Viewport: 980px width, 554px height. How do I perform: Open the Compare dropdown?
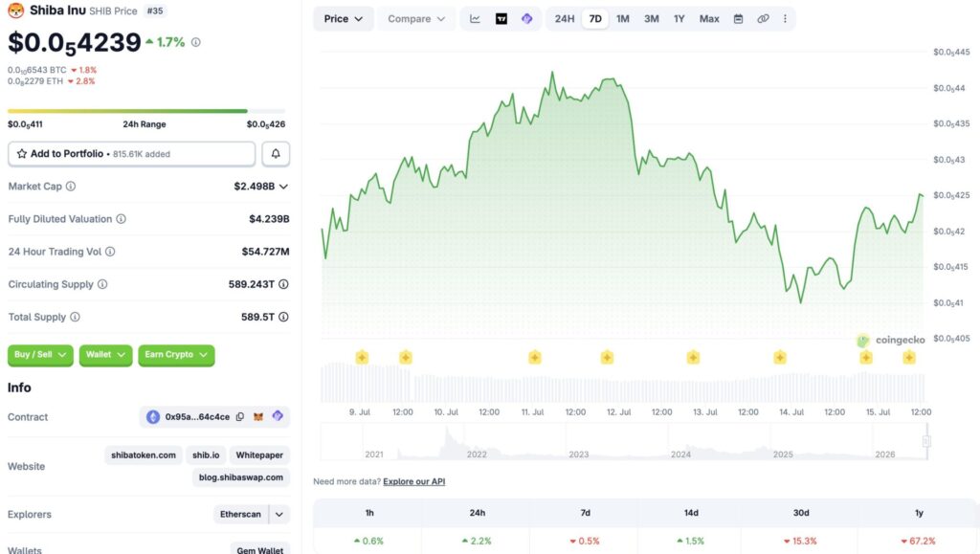click(416, 19)
